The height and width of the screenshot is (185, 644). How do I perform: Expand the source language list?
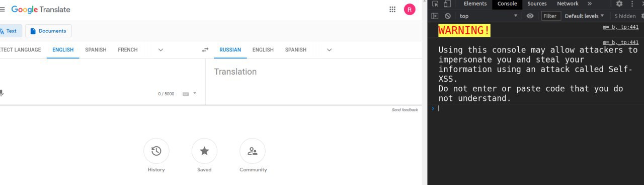161,50
